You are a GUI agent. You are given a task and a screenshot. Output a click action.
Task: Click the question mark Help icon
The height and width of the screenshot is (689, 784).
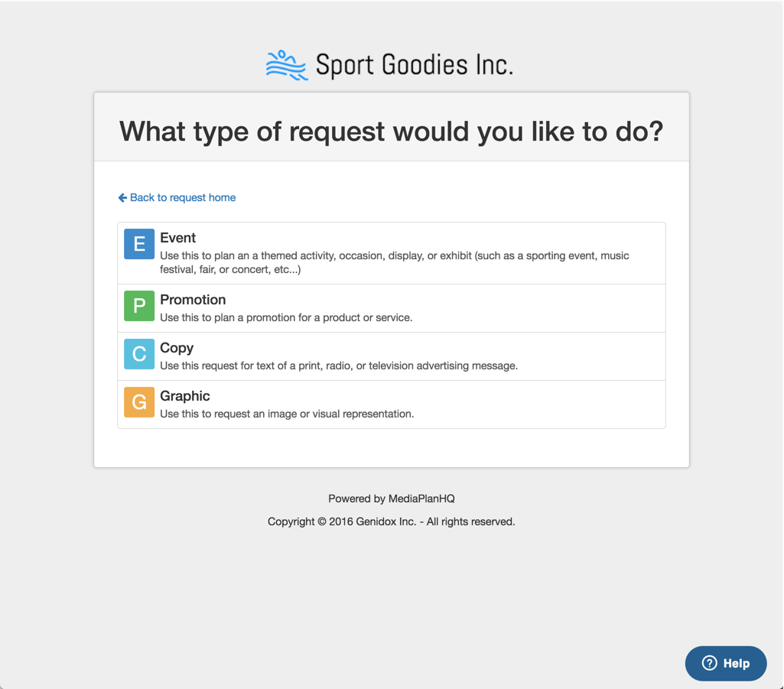[710, 663]
